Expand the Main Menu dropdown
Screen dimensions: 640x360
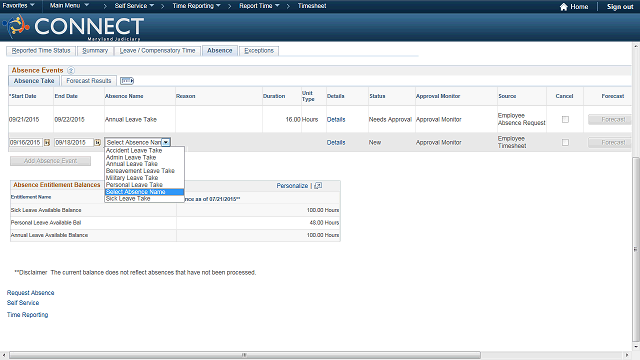[x=69, y=6]
